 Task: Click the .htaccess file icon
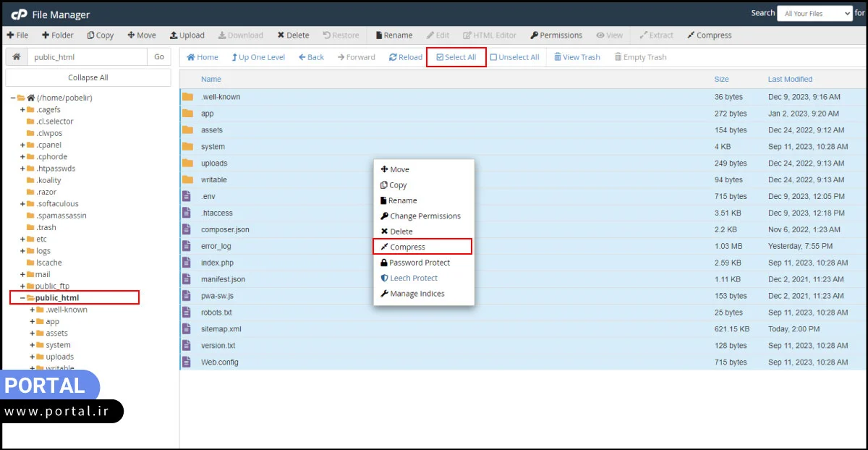pyautogui.click(x=187, y=213)
